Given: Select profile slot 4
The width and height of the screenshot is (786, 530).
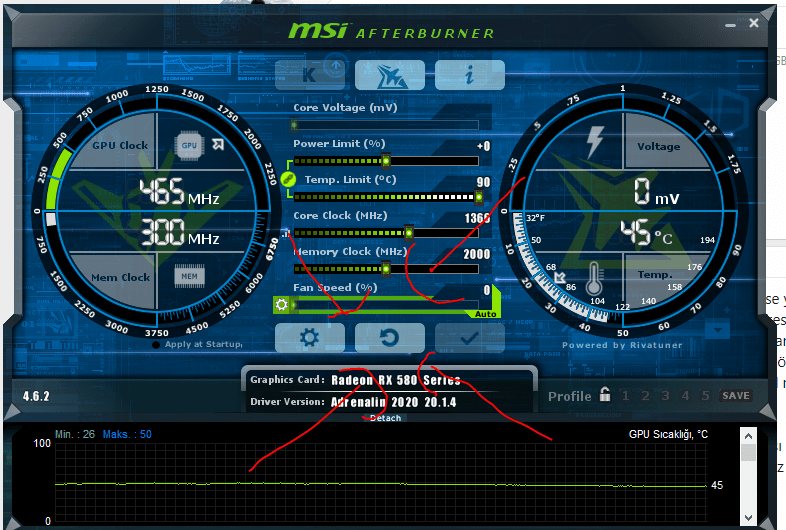Looking at the screenshot, I should 685,396.
